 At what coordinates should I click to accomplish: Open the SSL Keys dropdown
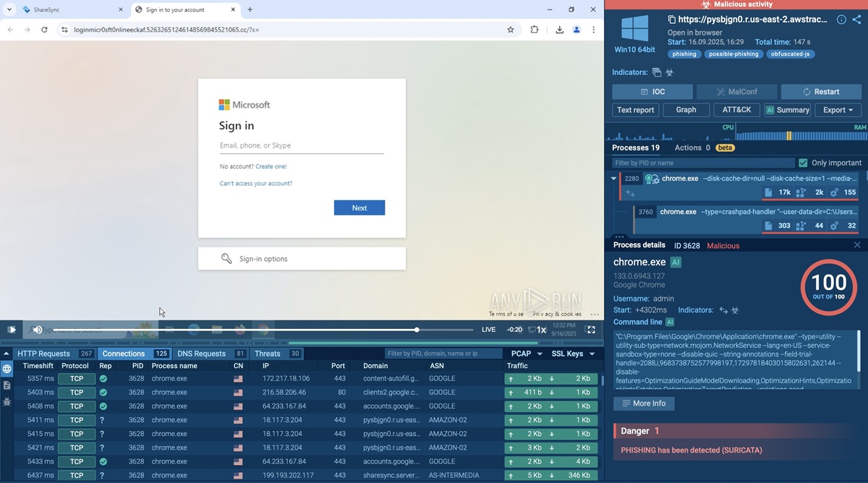[x=572, y=354]
